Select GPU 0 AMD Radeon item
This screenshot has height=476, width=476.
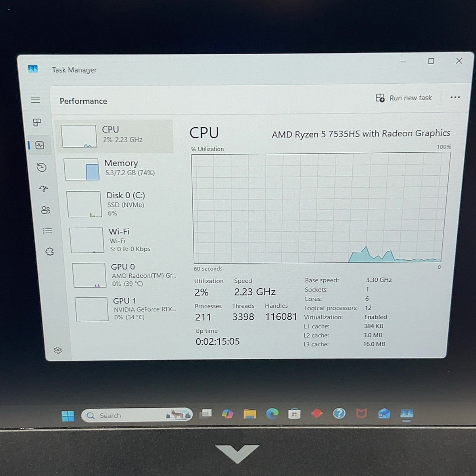pyautogui.click(x=125, y=275)
